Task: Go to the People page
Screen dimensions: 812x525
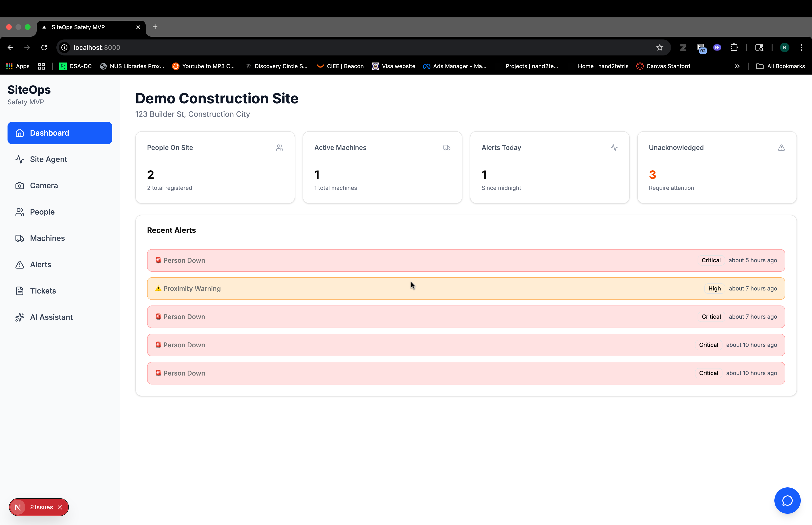Action: (x=42, y=212)
